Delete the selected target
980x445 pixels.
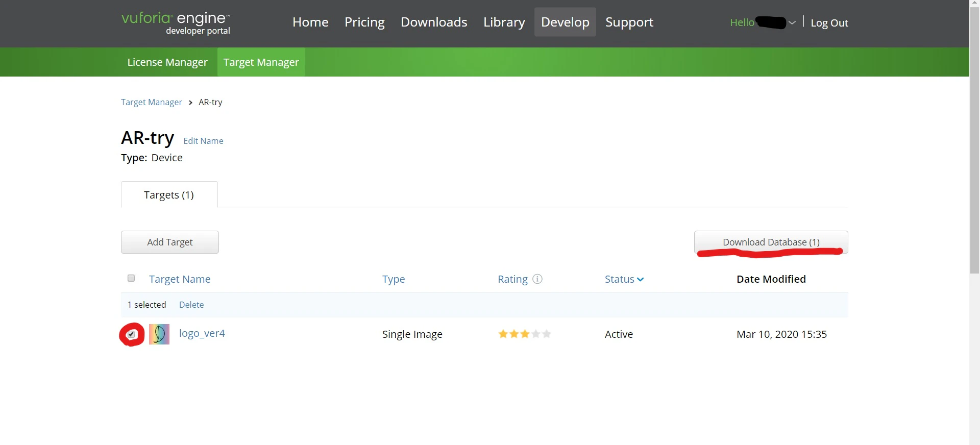191,305
